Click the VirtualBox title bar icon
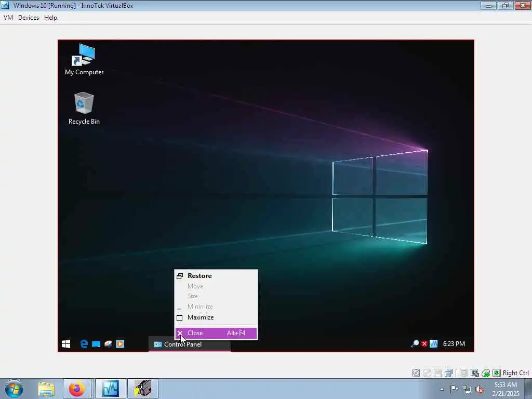The height and width of the screenshot is (399, 532). pos(5,5)
